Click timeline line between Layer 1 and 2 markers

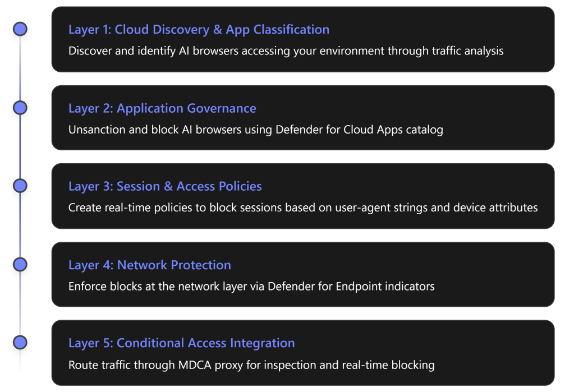tap(20, 68)
